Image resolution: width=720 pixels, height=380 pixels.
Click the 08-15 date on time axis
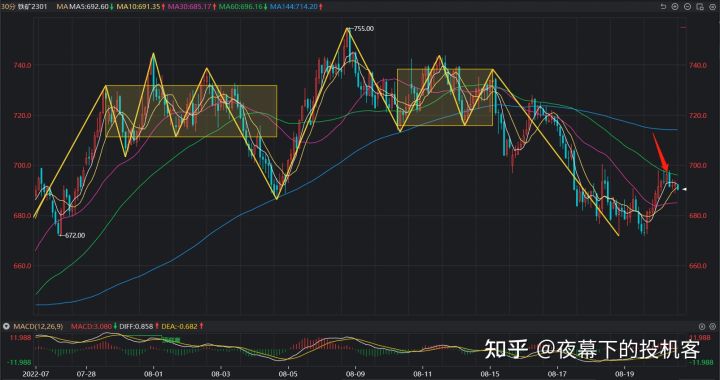pyautogui.click(x=490, y=374)
